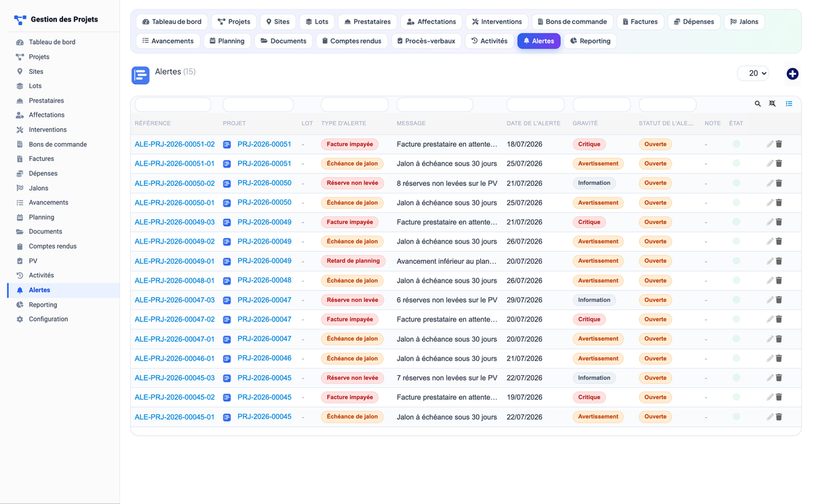Edit alert ALE-PRJ-2026-00046-01 with pencil icon
814x504 pixels.
click(x=770, y=359)
